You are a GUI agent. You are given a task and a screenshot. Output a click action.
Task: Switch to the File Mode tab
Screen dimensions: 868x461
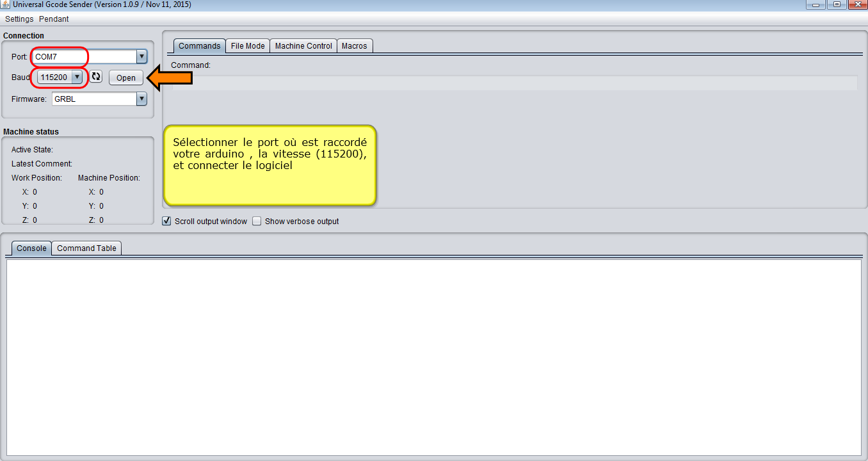pyautogui.click(x=248, y=46)
